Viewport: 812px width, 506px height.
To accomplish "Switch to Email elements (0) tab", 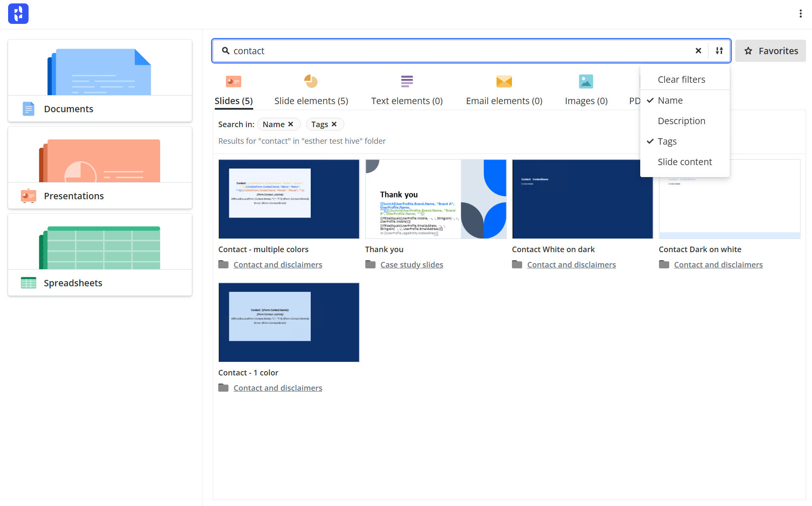I will pos(504,101).
